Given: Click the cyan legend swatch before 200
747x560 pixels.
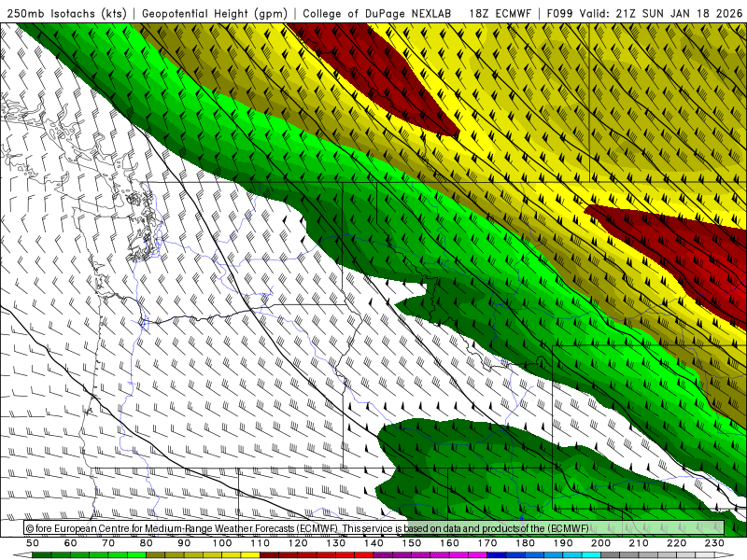Looking at the screenshot, I should coord(591,555).
